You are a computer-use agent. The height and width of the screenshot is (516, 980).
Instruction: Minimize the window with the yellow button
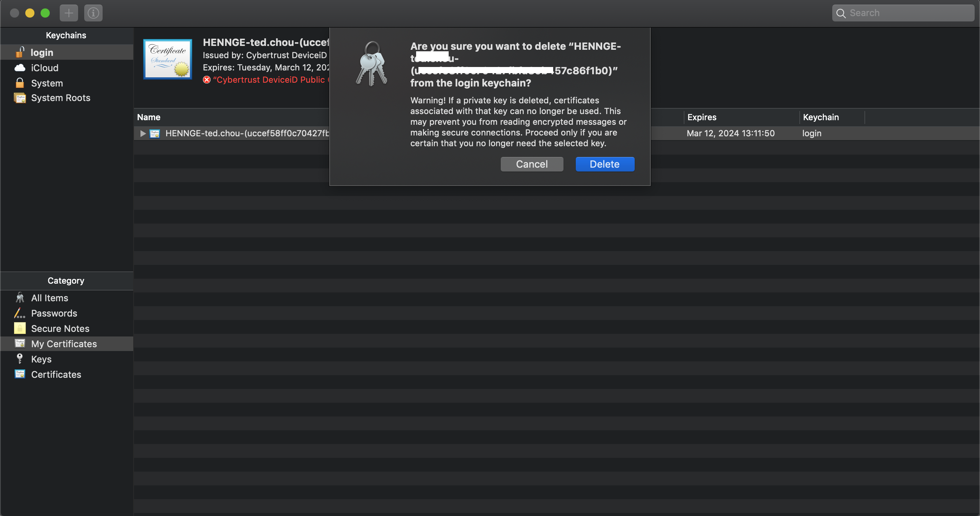coord(30,13)
